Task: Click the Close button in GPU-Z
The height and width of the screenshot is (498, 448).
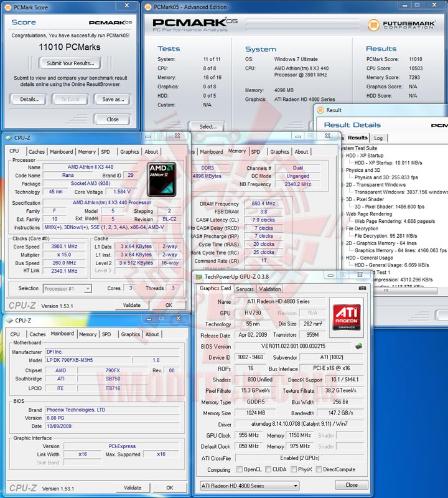Action: click(x=352, y=485)
